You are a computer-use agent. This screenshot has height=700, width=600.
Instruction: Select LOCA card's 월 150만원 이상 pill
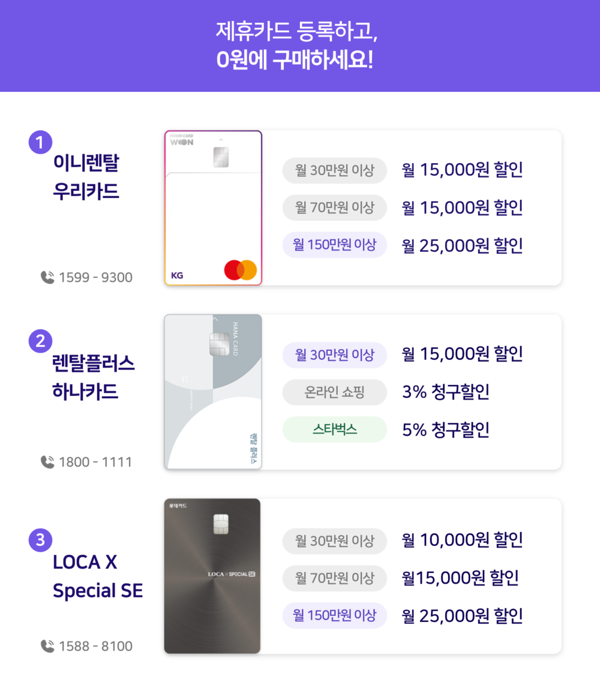(334, 615)
